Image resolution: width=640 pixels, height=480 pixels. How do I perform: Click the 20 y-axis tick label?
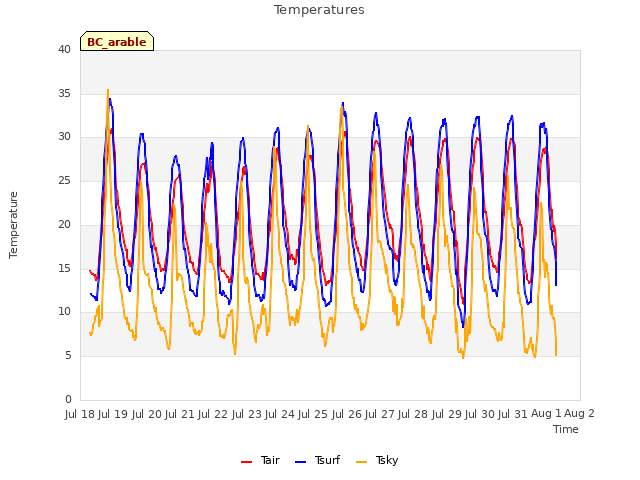[64, 224]
